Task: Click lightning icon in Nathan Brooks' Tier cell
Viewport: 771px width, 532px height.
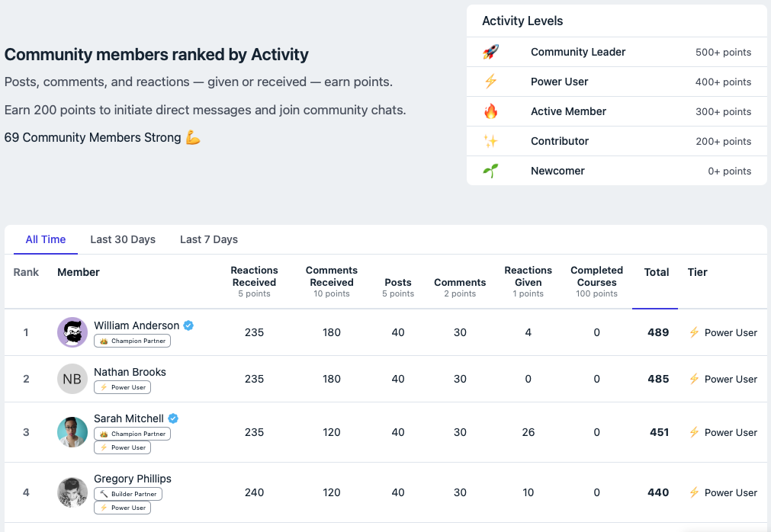Action: (694, 379)
